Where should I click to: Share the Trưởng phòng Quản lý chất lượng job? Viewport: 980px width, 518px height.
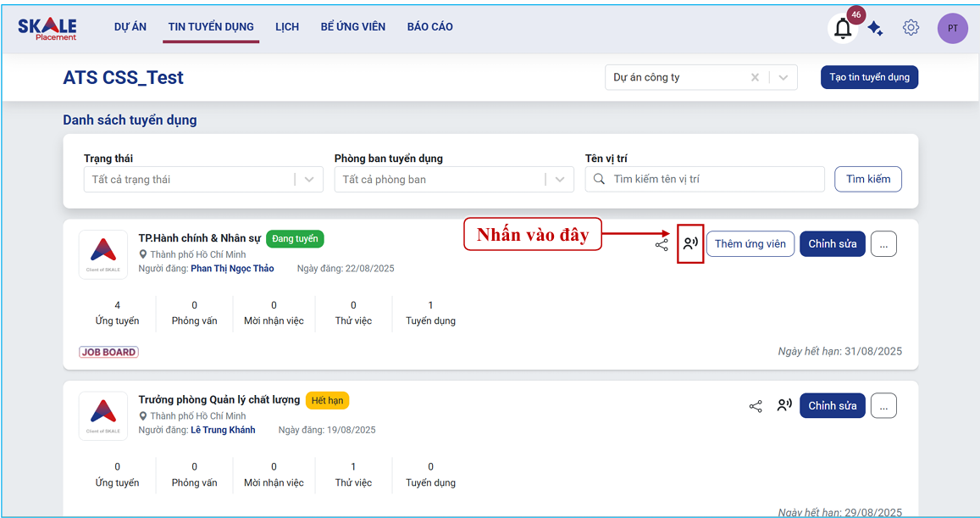coord(756,406)
